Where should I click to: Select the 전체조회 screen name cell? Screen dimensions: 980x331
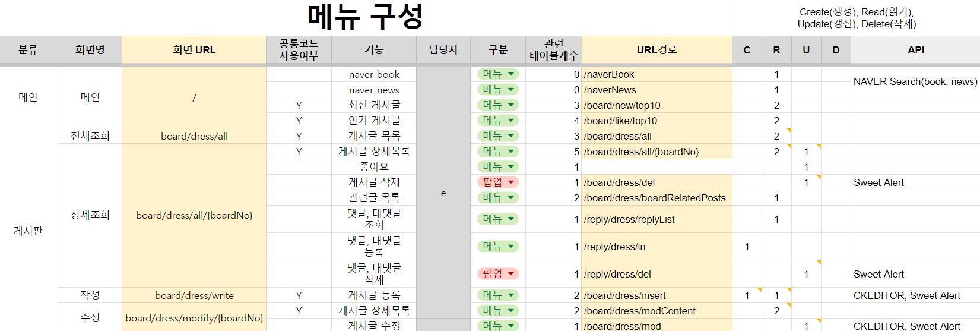[x=90, y=136]
